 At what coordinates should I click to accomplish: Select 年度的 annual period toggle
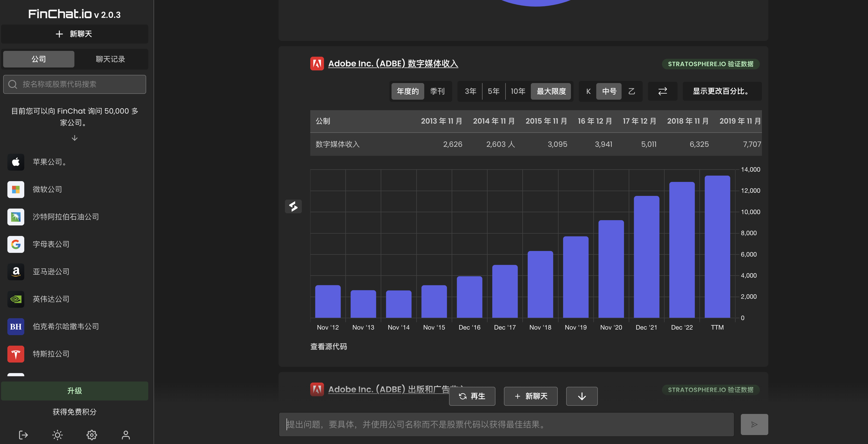click(407, 91)
